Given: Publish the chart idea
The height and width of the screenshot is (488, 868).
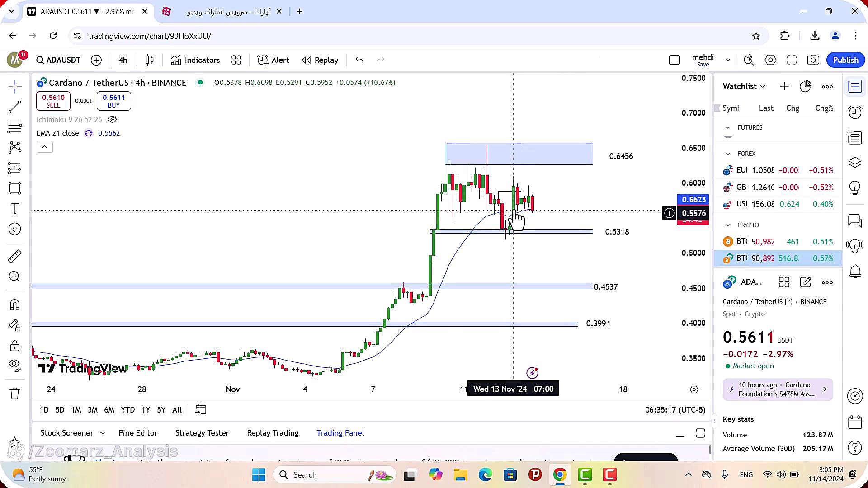Looking at the screenshot, I should pos(845,60).
